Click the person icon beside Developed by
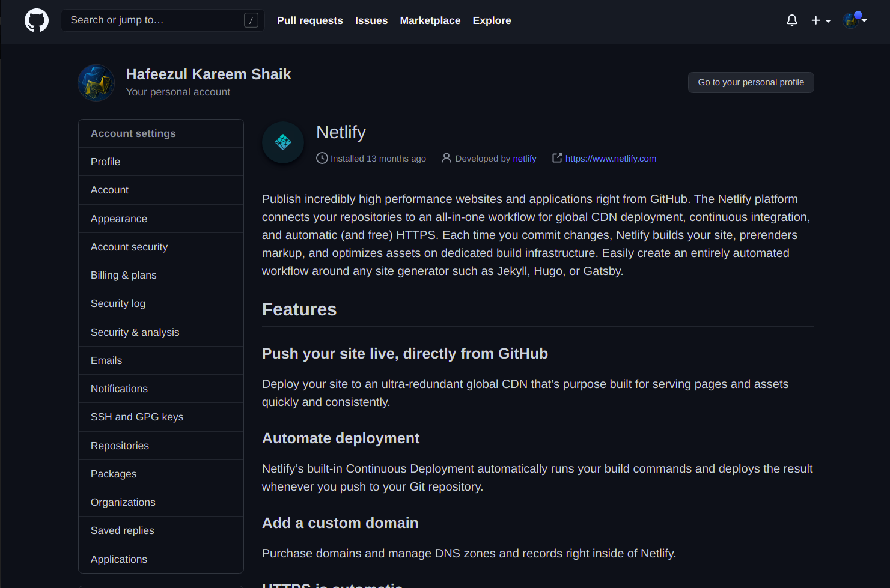The height and width of the screenshot is (588, 890). [447, 158]
